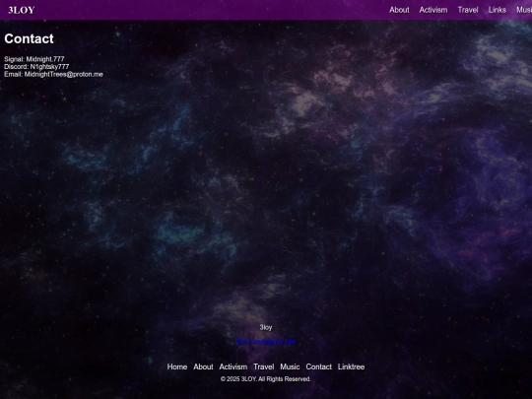The image size is (532, 399).
Task: Open the Linktree link in the footer
Action: [351, 366]
